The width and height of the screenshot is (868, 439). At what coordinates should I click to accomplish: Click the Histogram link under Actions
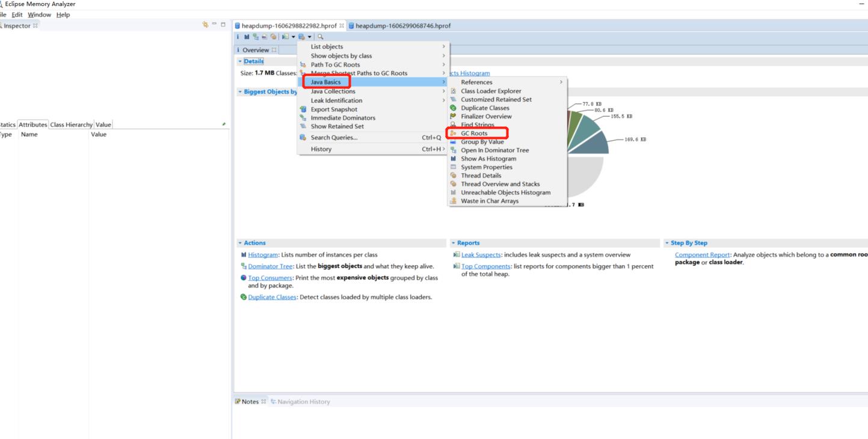tap(263, 255)
